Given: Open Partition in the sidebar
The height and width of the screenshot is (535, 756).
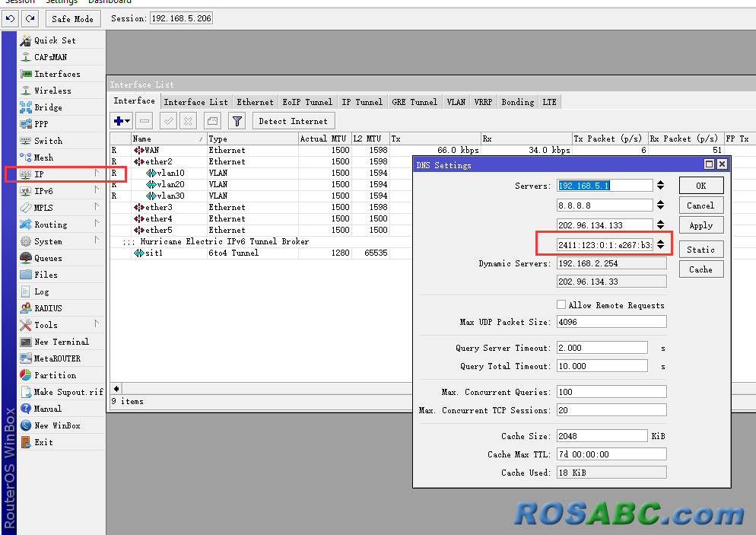Looking at the screenshot, I should [x=62, y=375].
